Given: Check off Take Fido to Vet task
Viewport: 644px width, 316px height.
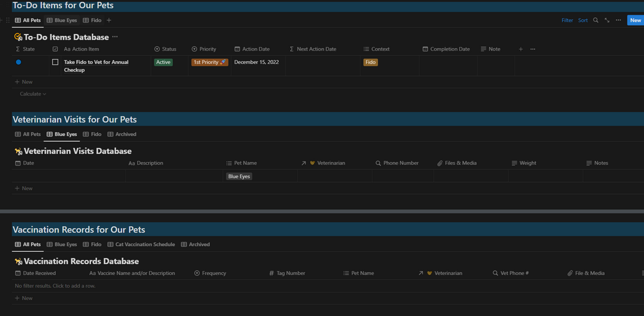Looking at the screenshot, I should (x=56, y=62).
